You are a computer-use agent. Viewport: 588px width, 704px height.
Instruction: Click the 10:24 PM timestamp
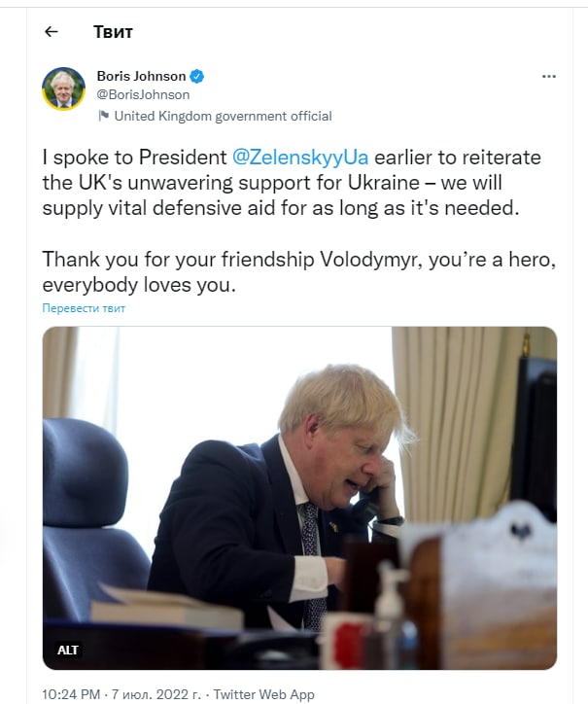coord(73,694)
